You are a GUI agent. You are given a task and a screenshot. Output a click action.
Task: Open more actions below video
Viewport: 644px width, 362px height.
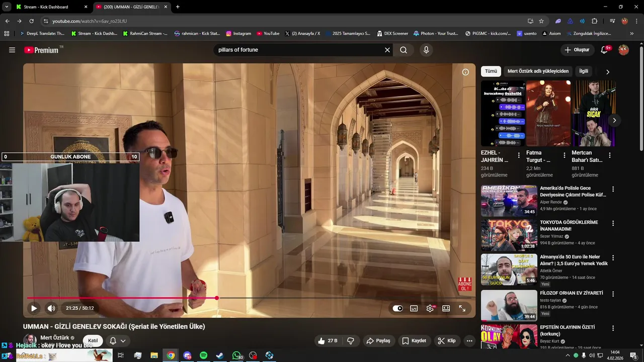pyautogui.click(x=469, y=340)
